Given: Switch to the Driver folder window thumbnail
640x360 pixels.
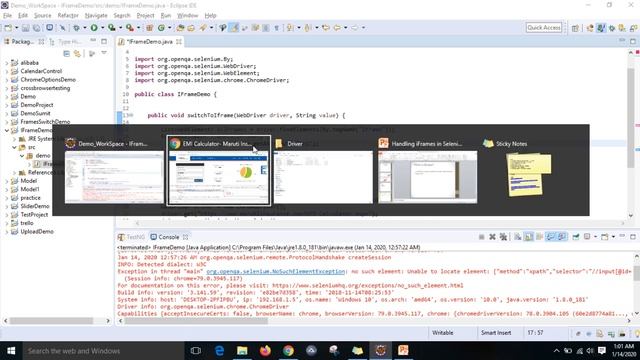Looking at the screenshot, I should [323, 170].
